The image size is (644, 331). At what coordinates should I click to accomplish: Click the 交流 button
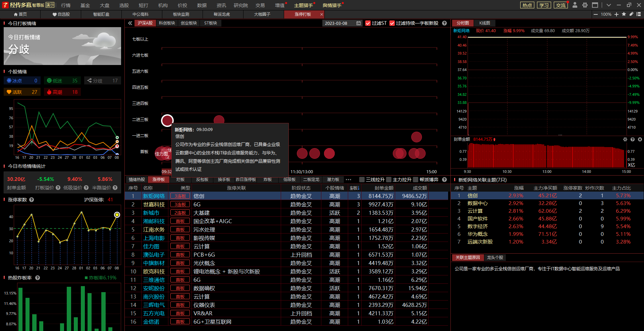click(x=561, y=5)
